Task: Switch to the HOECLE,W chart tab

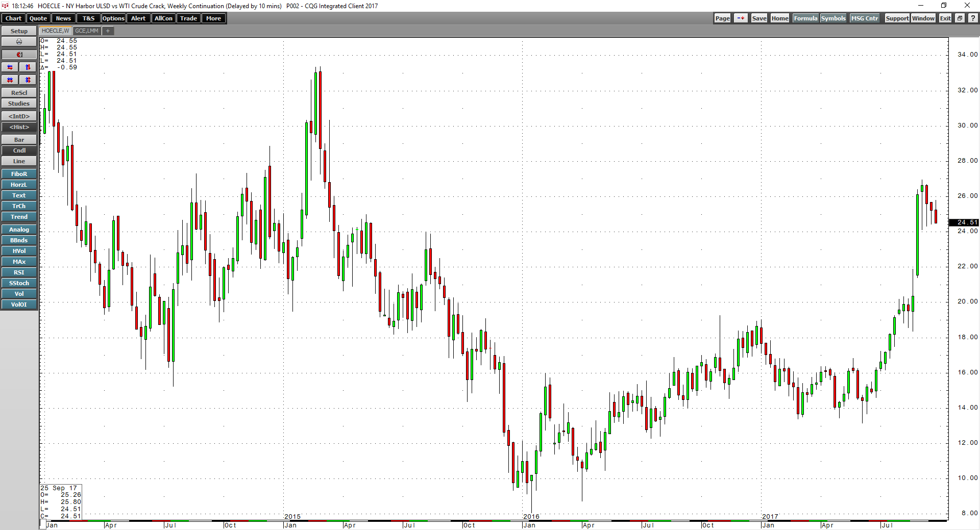Action: [55, 31]
